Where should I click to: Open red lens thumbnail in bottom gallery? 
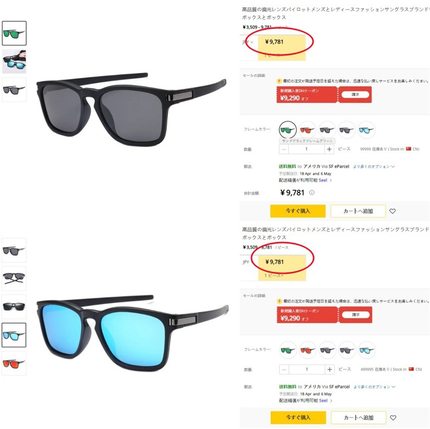(x=14, y=363)
